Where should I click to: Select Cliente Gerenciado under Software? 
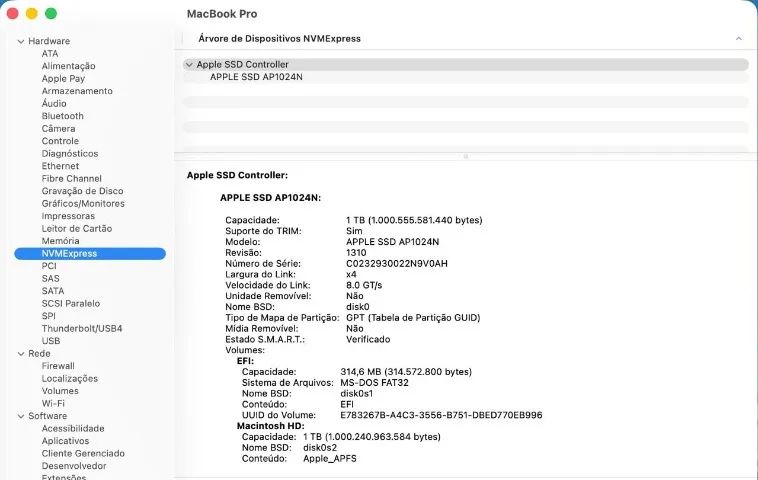83,454
